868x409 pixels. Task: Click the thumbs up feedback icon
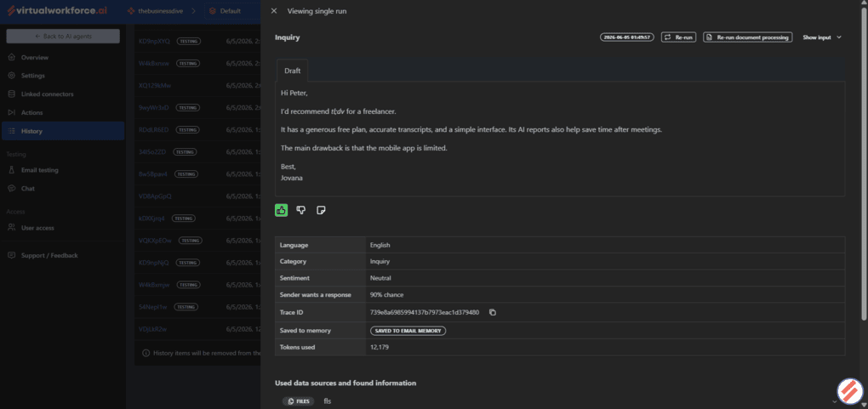(281, 210)
